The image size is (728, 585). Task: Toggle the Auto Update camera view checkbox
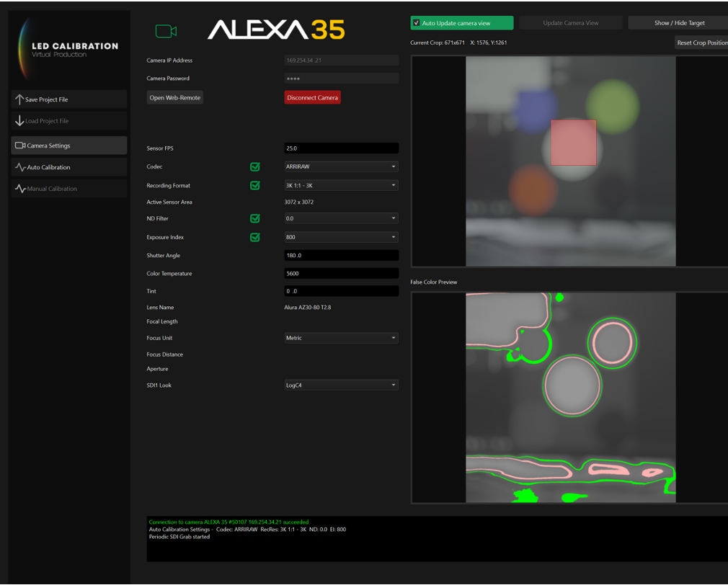(x=417, y=23)
